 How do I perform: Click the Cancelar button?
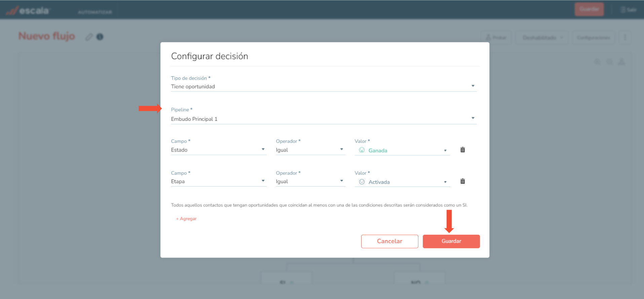pyautogui.click(x=389, y=241)
